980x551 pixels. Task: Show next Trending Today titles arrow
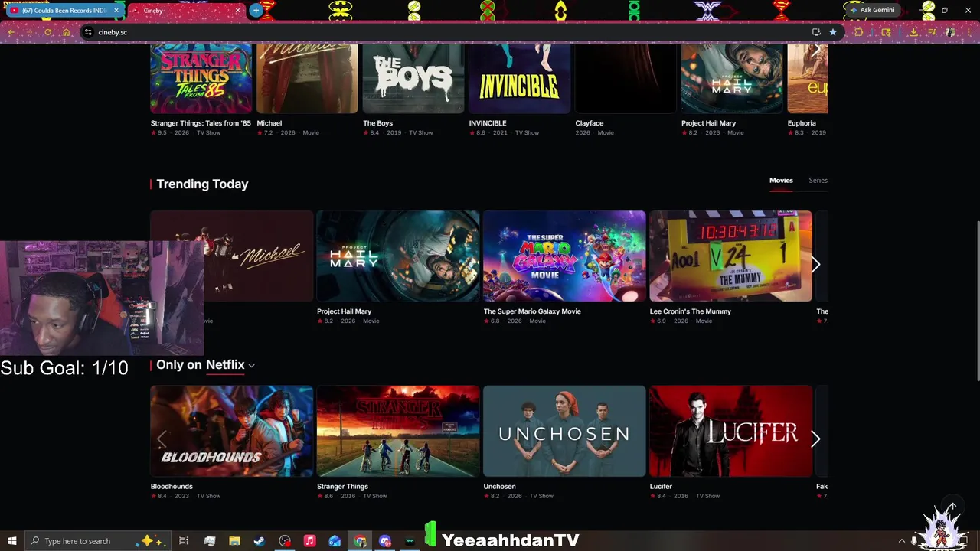coord(815,264)
